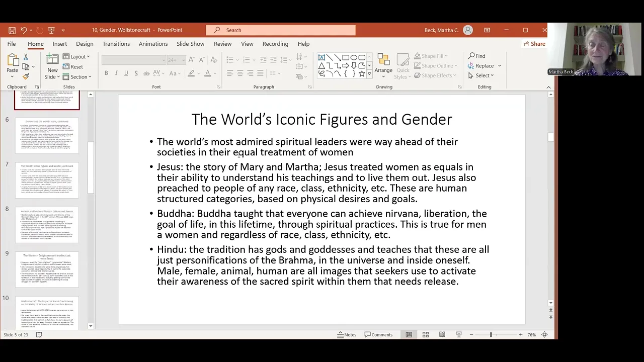
Task: Undo the last action
Action: pyautogui.click(x=23, y=30)
